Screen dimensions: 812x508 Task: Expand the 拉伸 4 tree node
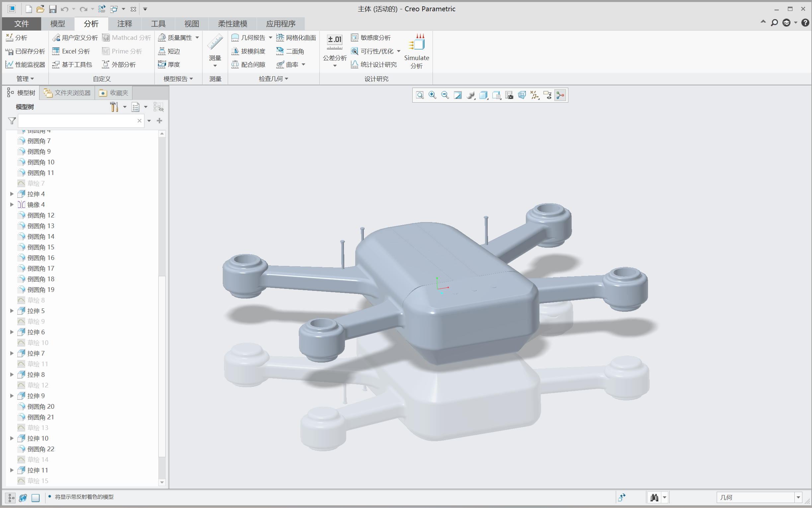[x=12, y=194]
